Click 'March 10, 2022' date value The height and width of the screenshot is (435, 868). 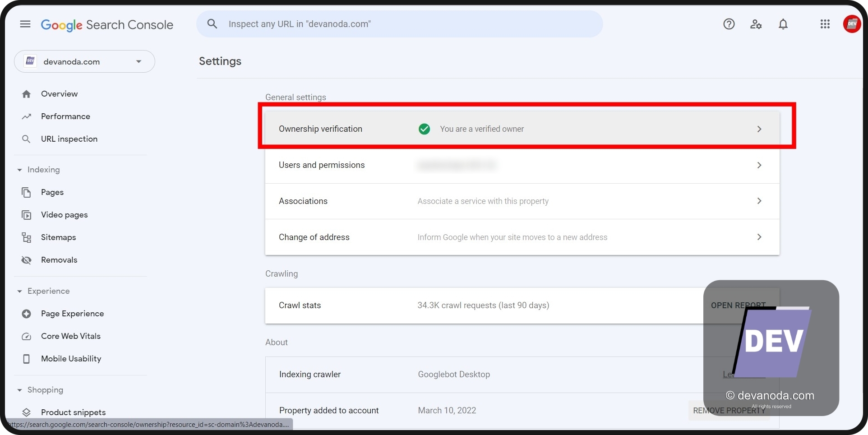[x=447, y=411]
